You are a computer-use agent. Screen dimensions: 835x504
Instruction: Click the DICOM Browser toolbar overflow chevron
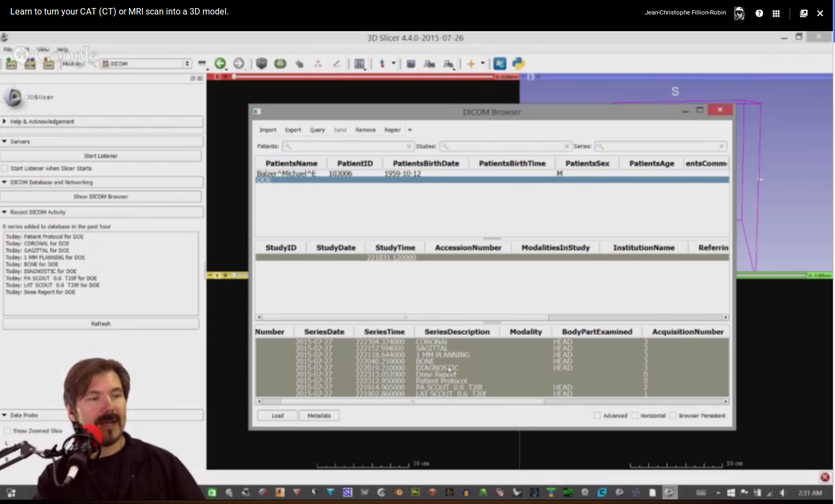(410, 130)
